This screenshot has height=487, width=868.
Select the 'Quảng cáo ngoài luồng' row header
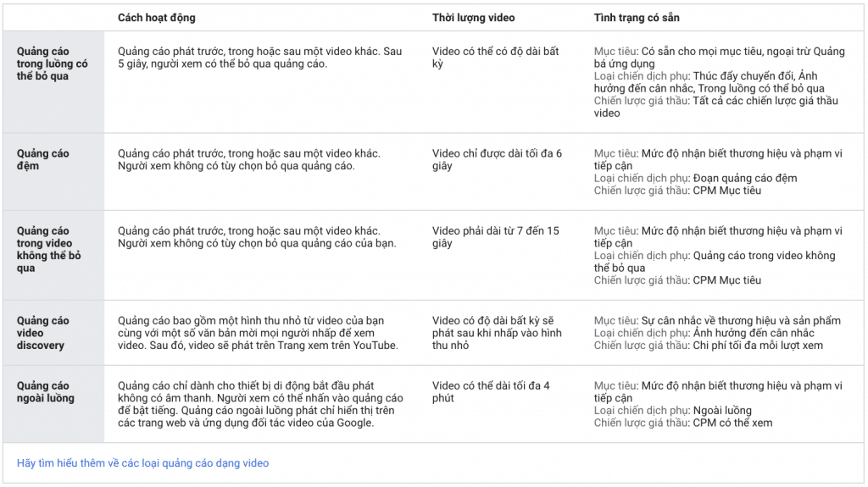click(46, 392)
